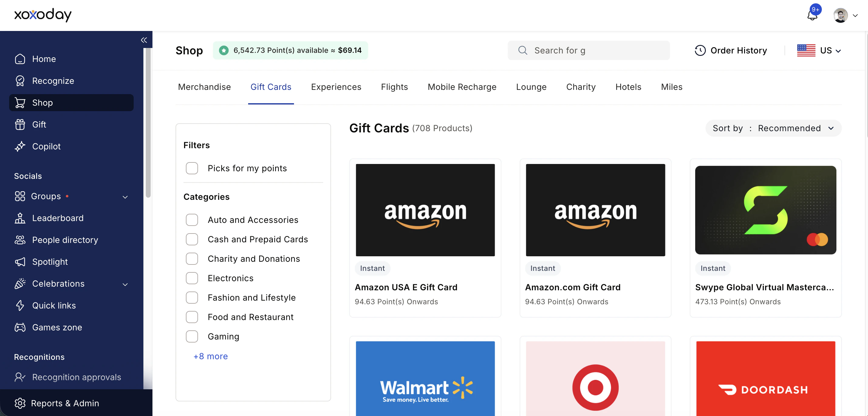Viewport: 868px width, 416px height.
Task: Open the Sort by Recommended dropdown
Action: [x=773, y=128]
